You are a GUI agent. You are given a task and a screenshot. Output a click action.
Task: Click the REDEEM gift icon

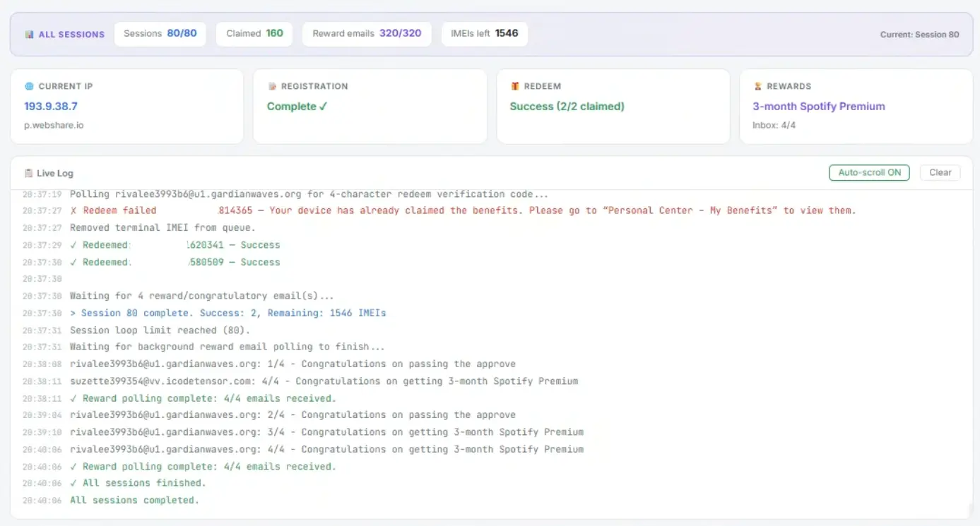515,86
